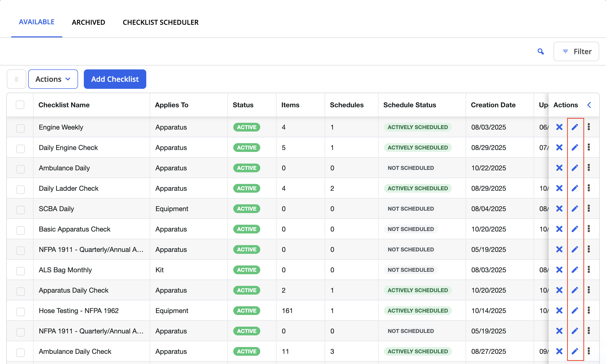Remove the Daily Engine Check using X icon
This screenshot has width=606, height=364.
[x=559, y=147]
